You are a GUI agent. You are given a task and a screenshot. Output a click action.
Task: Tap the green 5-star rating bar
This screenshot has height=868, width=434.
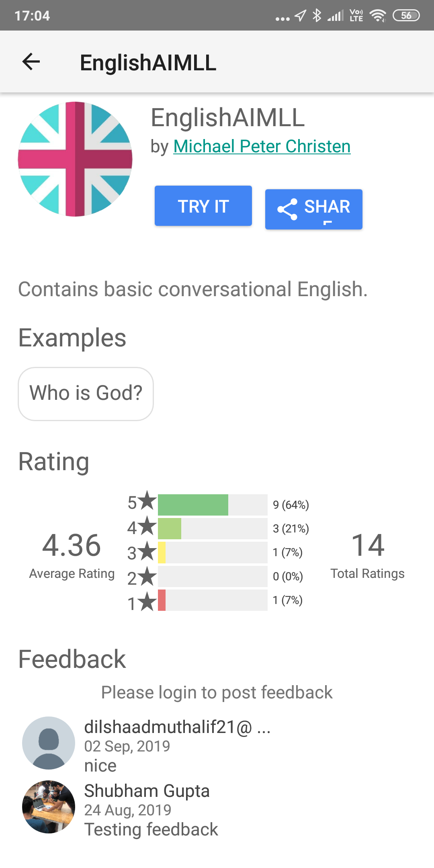pos(193,505)
